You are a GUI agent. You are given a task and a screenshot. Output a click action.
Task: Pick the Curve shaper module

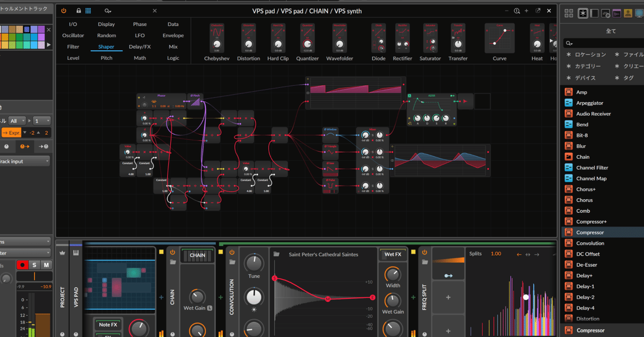pyautogui.click(x=500, y=42)
